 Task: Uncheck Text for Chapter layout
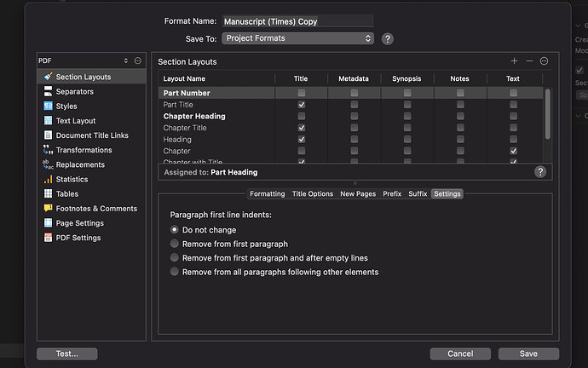tap(513, 151)
